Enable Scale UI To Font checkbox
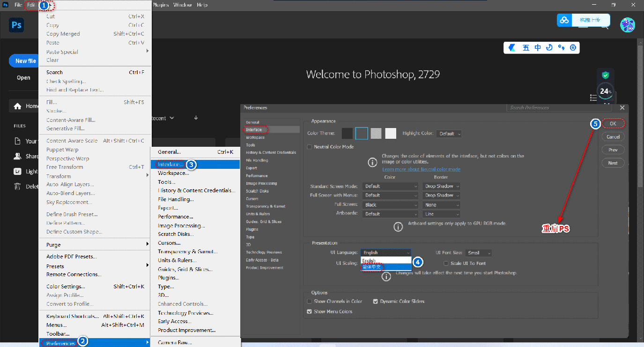Viewport: 644px width, 347px height. tap(446, 263)
